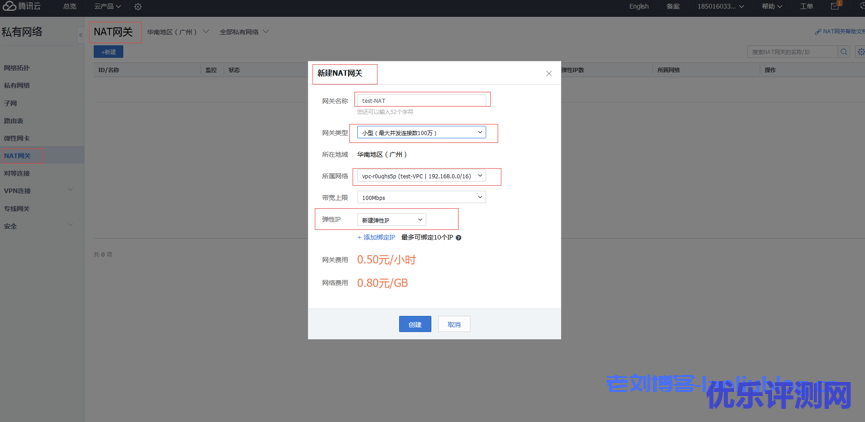The width and height of the screenshot is (865, 422).
Task: Click the 监控 column header
Action: click(211, 71)
